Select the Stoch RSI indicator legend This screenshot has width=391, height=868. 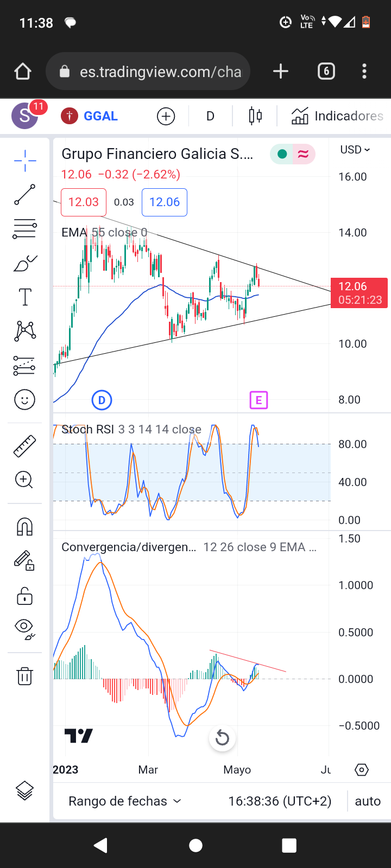pyautogui.click(x=131, y=430)
